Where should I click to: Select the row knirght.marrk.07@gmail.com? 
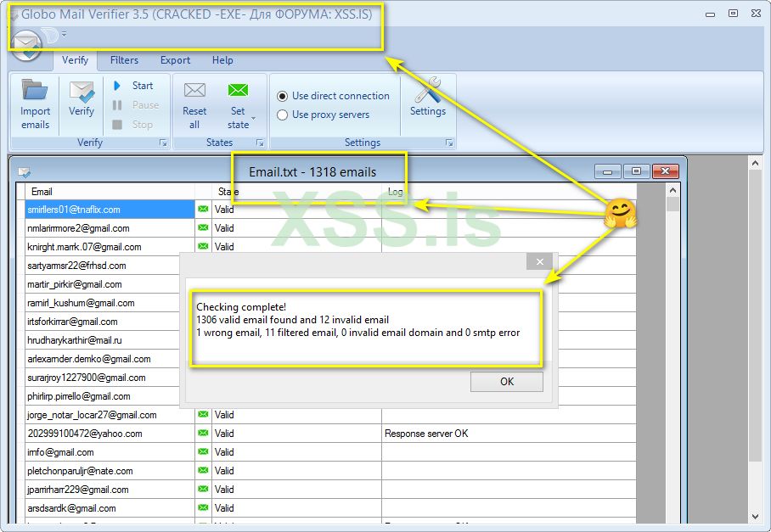(110, 247)
